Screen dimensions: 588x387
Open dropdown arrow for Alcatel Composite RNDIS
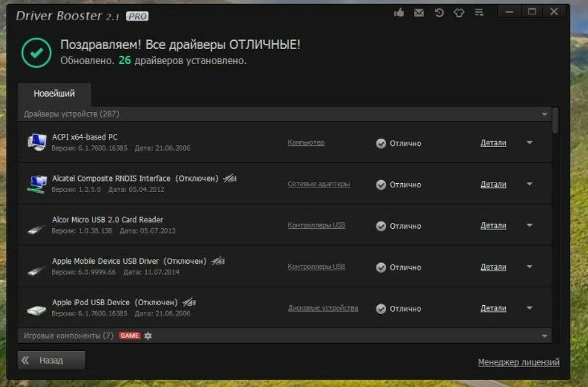click(x=529, y=184)
